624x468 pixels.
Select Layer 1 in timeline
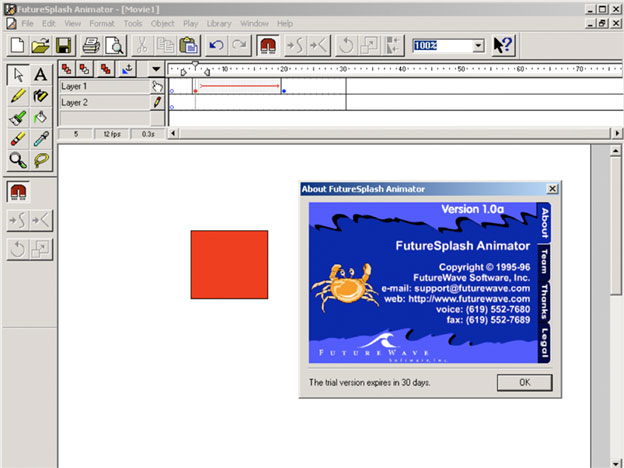point(105,86)
